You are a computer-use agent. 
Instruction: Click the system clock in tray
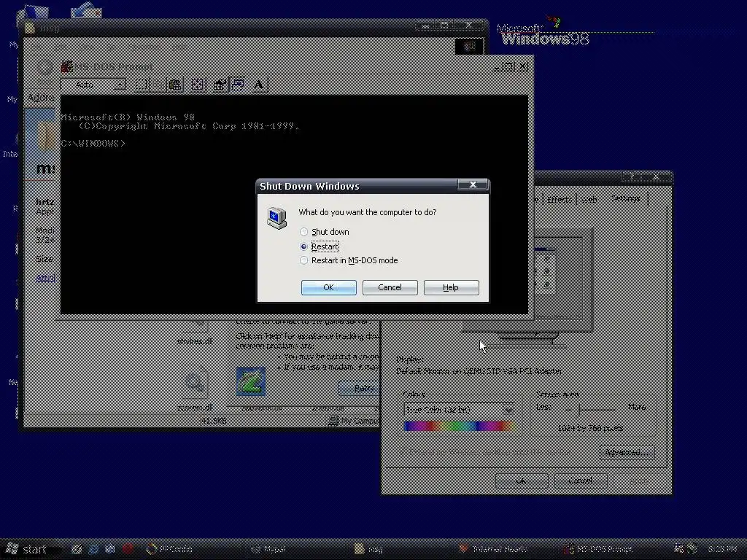coord(722,550)
